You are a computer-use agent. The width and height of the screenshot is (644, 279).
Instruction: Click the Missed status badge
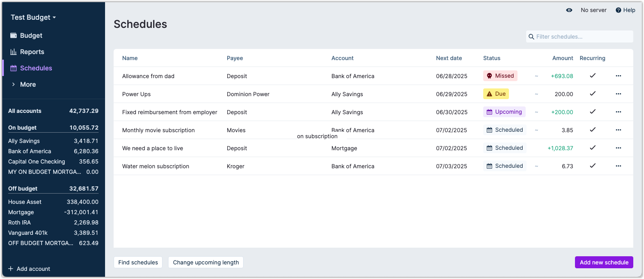point(500,76)
